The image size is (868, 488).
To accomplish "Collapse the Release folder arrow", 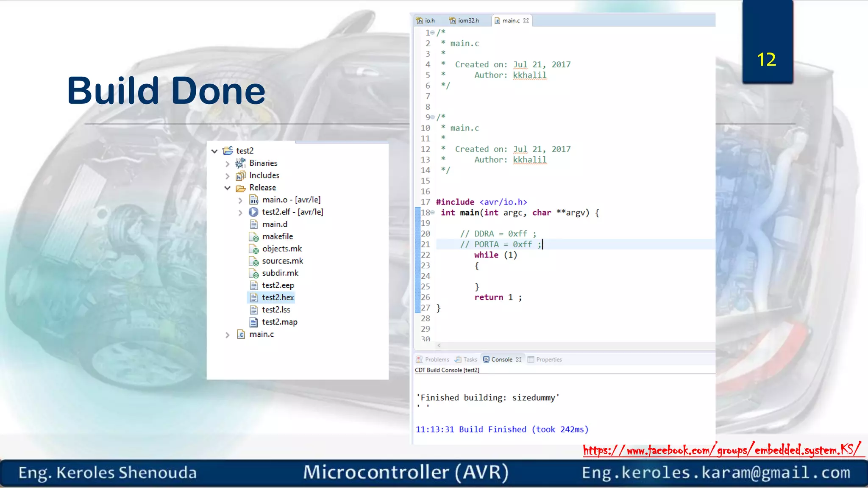I will (228, 188).
